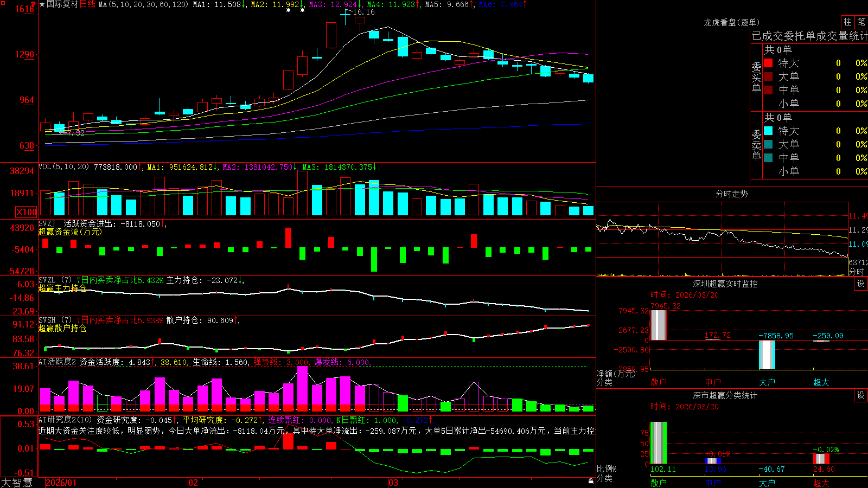868x488 pixels.
Task: Click the 7945.32 value above the 散户 bar
Action: click(665, 306)
